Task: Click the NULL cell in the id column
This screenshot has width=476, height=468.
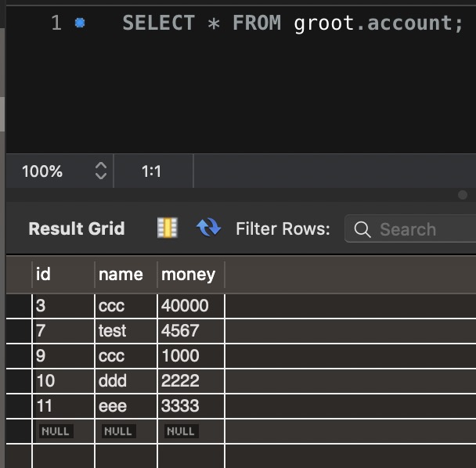Action: pos(55,431)
